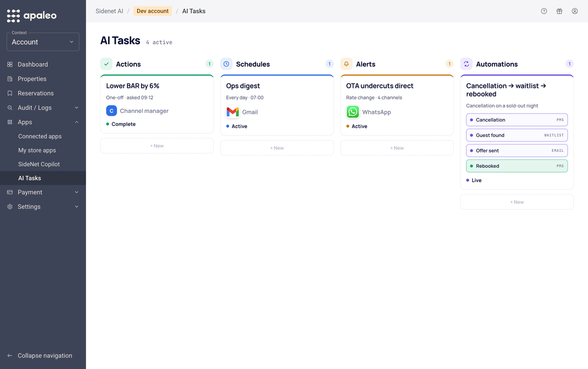Click the apaleo logo
Viewport: 588px width, 369px height.
[x=32, y=15]
